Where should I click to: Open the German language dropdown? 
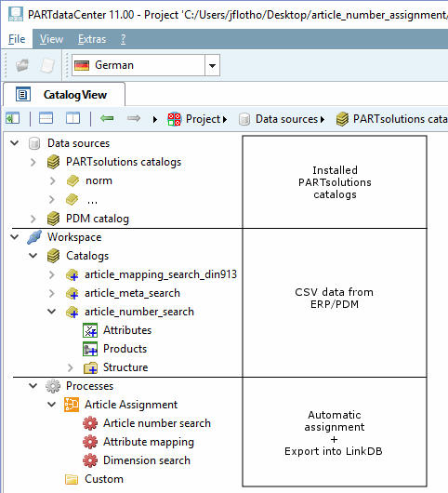(x=212, y=65)
